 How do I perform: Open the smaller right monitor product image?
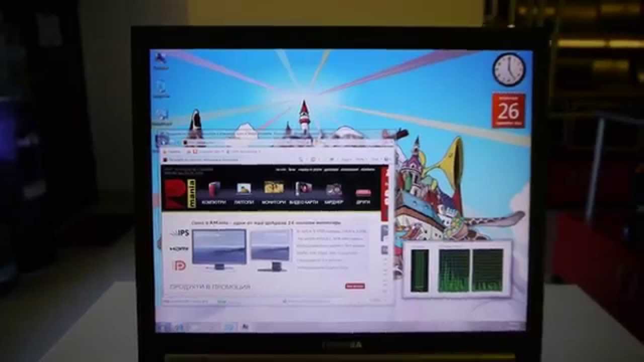(271, 250)
